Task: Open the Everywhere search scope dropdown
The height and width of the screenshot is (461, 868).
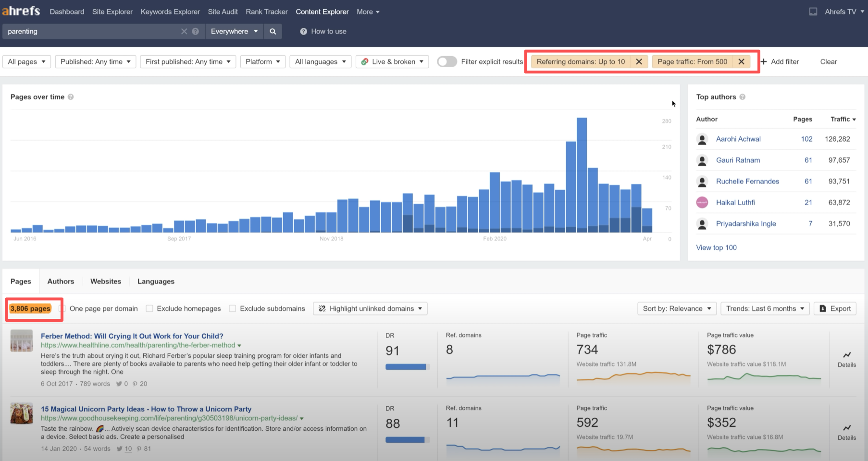Action: click(x=234, y=31)
